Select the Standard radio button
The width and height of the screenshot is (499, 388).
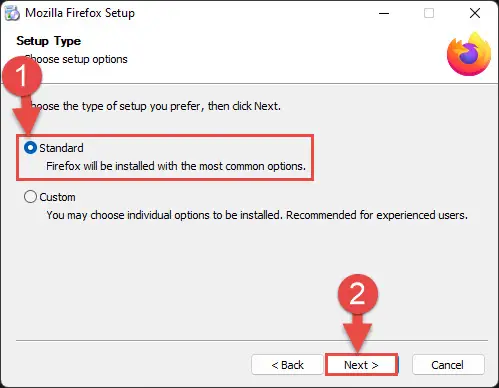(x=30, y=148)
